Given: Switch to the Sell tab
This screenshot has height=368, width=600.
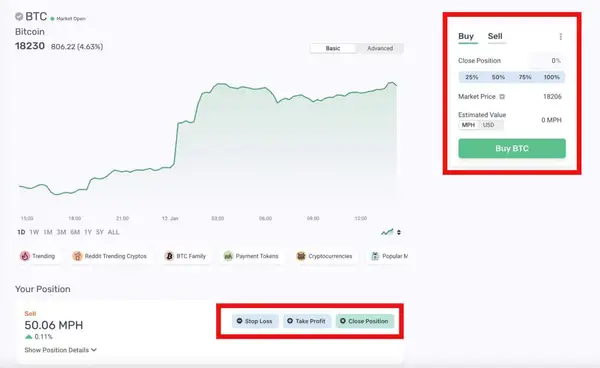Looking at the screenshot, I should pyautogui.click(x=495, y=36).
